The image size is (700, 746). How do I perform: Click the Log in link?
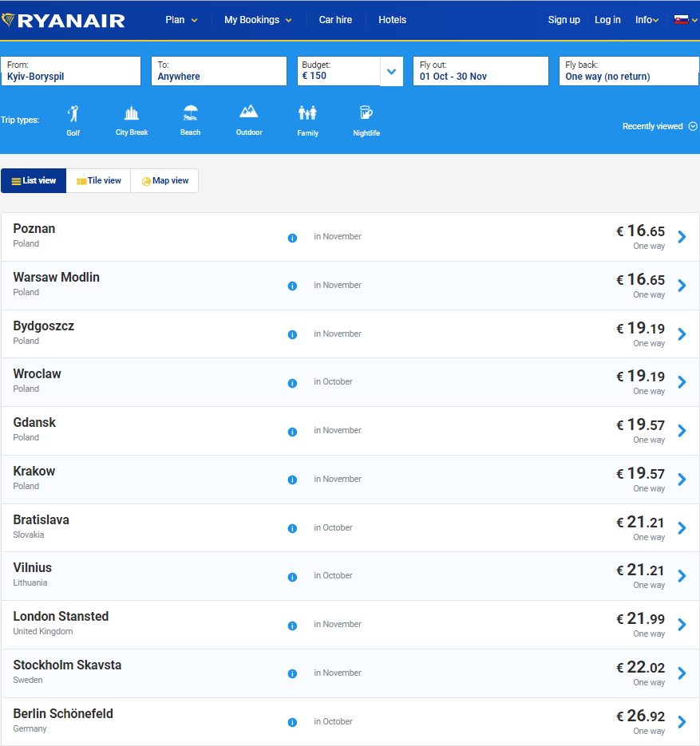tap(607, 20)
